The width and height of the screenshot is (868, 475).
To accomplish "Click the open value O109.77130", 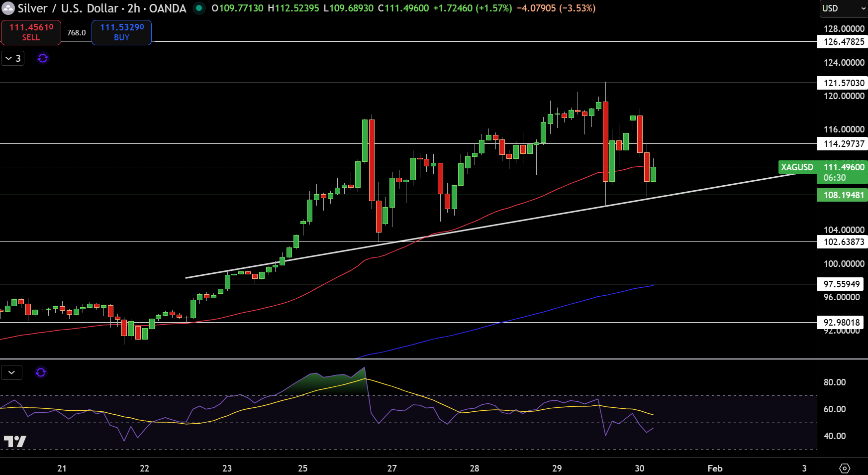I will pos(237,8).
